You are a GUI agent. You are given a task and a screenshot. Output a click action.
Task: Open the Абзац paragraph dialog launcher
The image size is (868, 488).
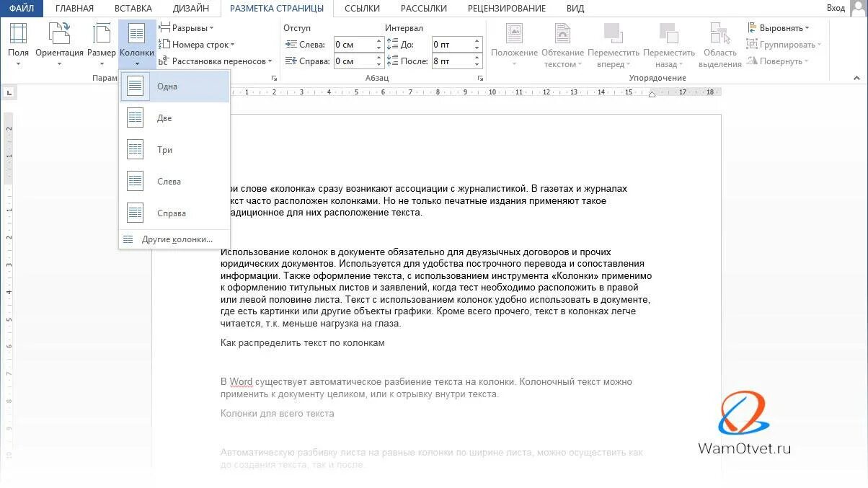point(480,78)
